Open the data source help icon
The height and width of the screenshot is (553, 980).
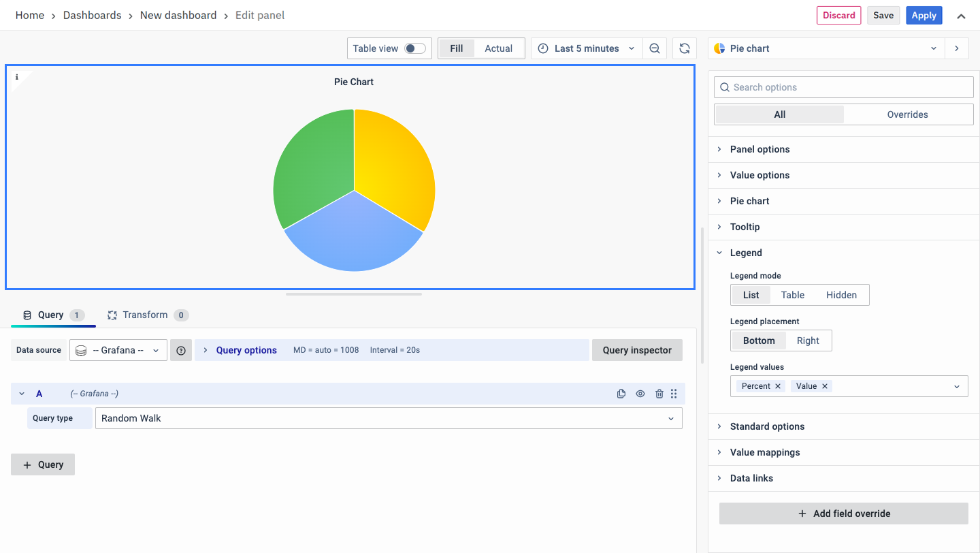click(x=181, y=350)
